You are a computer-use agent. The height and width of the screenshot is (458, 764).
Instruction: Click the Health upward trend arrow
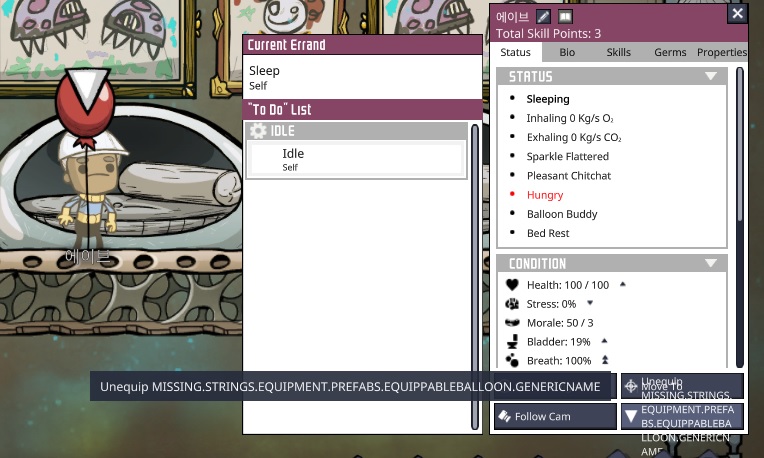click(x=623, y=284)
